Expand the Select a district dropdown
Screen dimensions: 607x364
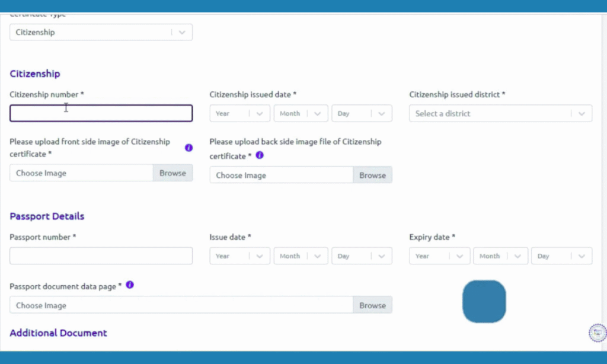pyautogui.click(x=500, y=114)
